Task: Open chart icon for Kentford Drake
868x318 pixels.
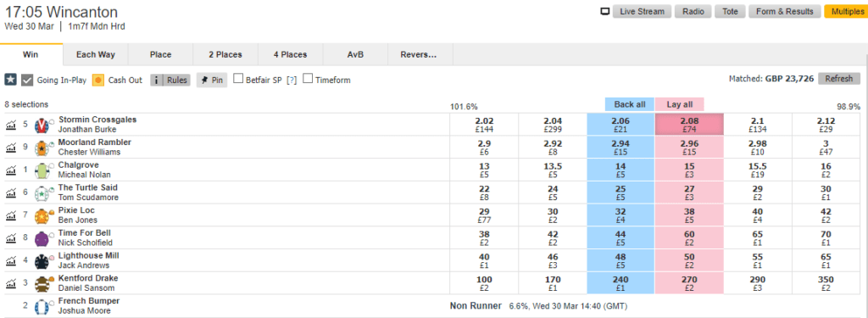Action: coord(10,283)
